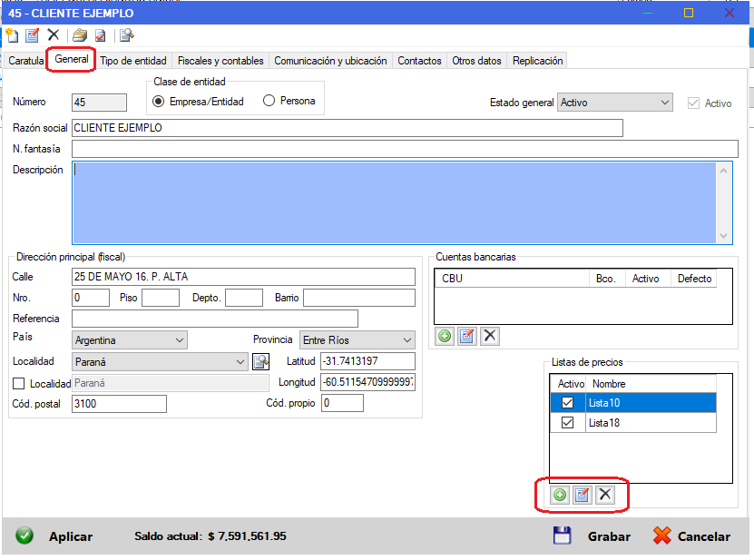Edit the selected price list
This screenshot has width=754, height=560.
[583, 495]
